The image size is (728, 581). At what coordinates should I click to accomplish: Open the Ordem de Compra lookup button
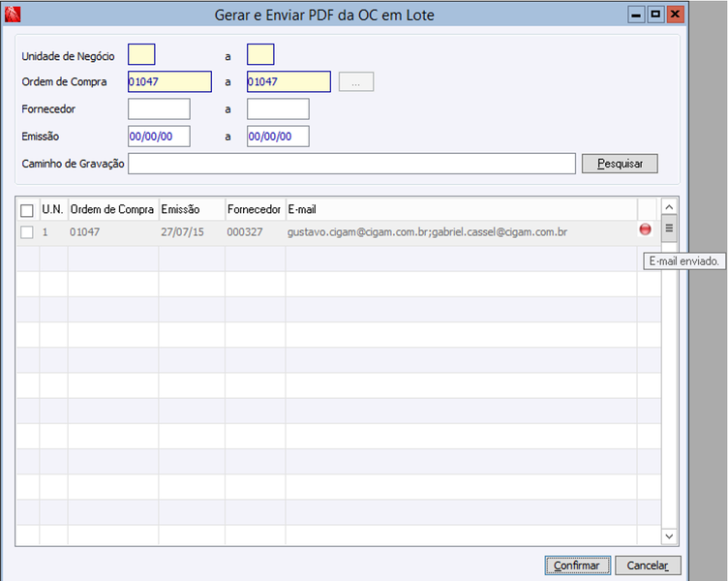pos(356,81)
